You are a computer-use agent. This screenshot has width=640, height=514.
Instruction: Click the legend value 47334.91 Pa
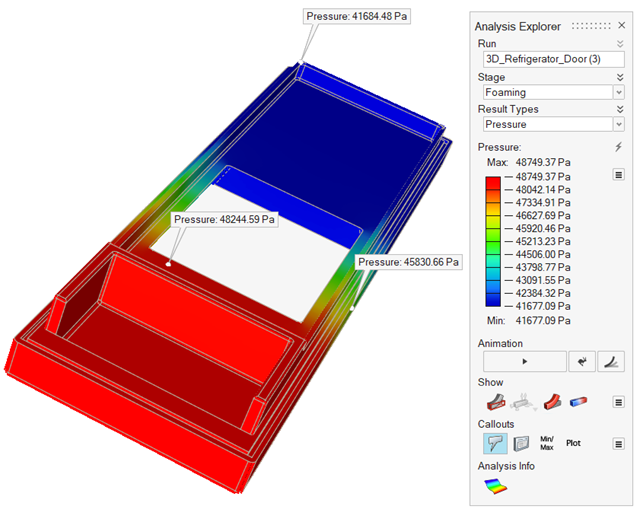pyautogui.click(x=543, y=202)
